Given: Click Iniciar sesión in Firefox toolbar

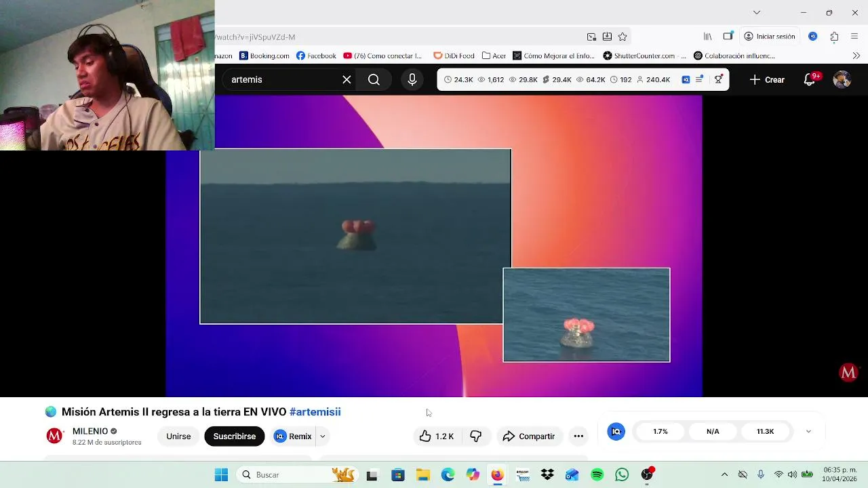Looking at the screenshot, I should point(769,37).
